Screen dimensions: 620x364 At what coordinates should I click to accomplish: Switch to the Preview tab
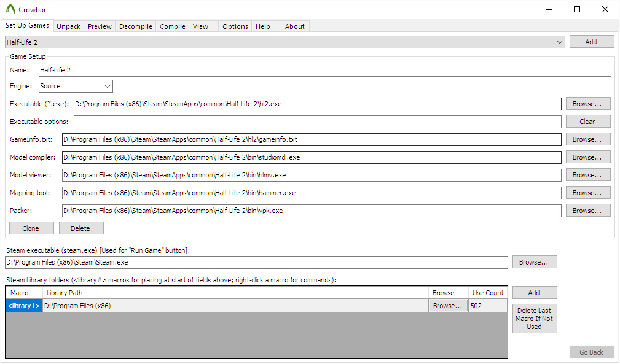(100, 26)
